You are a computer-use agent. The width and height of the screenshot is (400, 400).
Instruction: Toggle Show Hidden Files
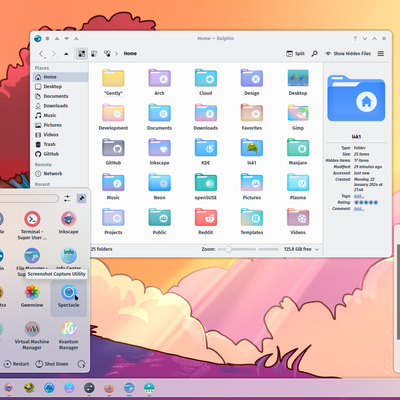click(x=348, y=53)
